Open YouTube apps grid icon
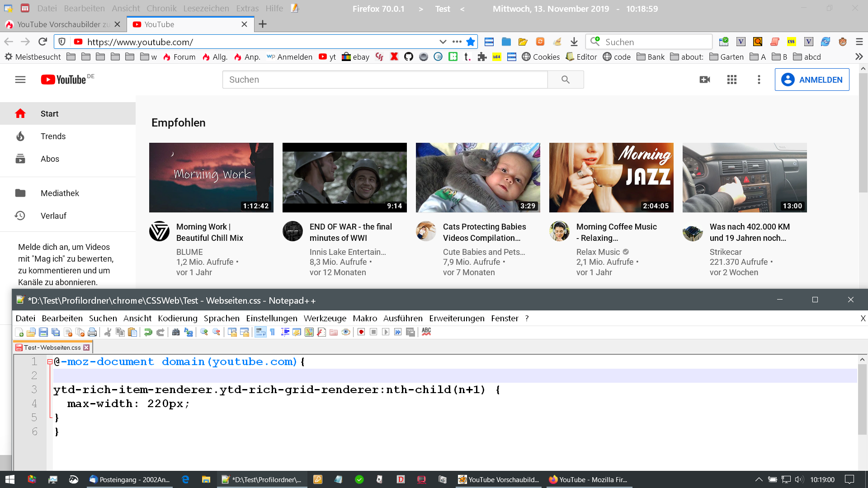The height and width of the screenshot is (488, 868). click(731, 80)
